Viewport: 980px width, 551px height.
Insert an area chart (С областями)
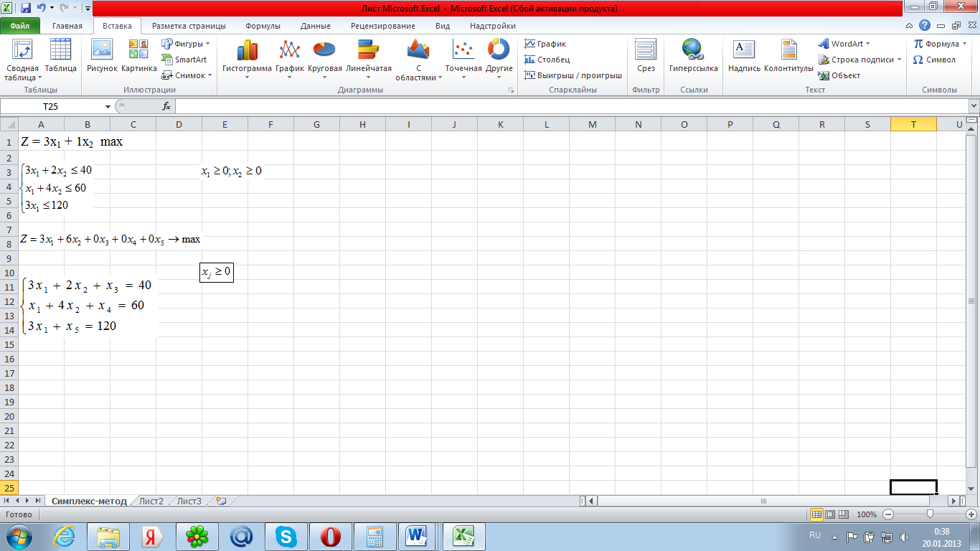click(x=418, y=60)
